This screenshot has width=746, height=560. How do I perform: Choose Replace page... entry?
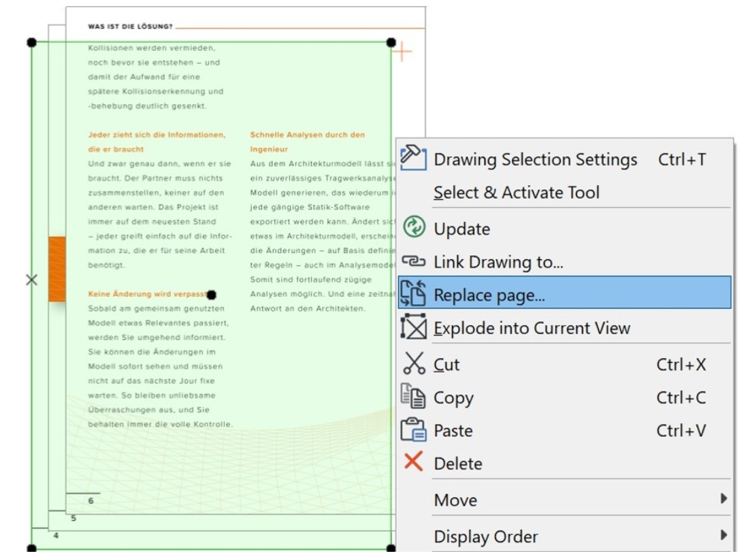[x=564, y=293]
